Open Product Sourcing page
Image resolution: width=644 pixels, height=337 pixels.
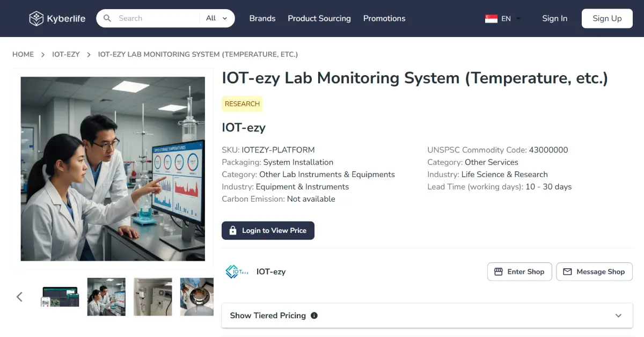click(x=319, y=18)
